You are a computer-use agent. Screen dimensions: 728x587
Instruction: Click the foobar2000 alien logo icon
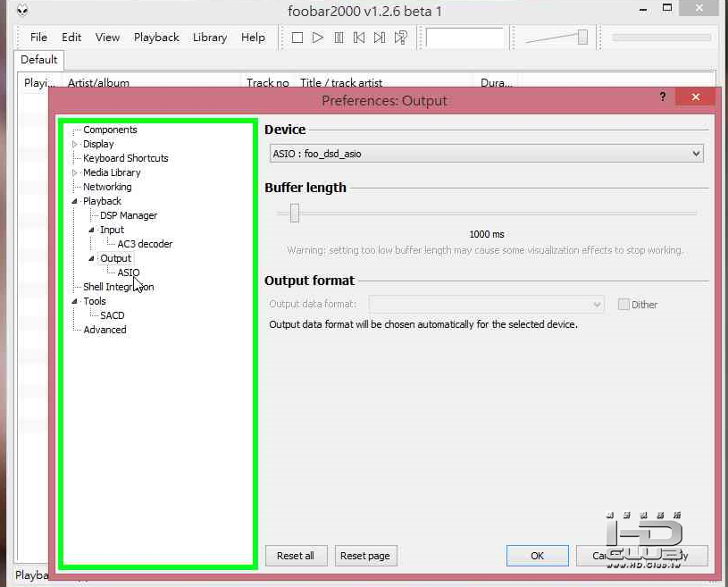(x=22, y=9)
